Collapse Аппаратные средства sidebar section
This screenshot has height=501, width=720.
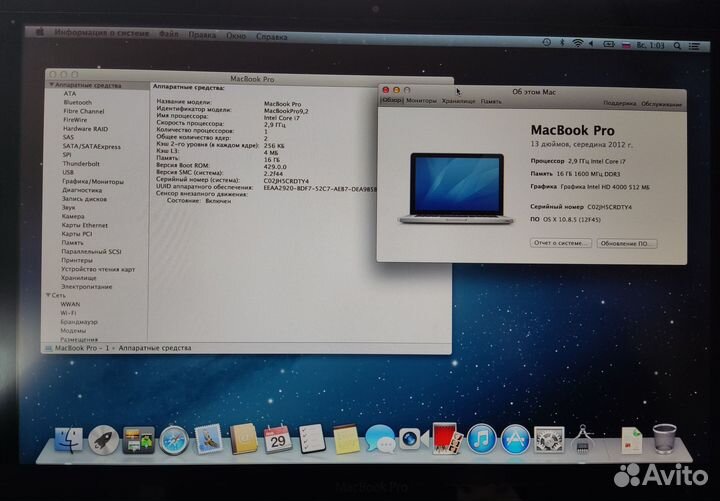click(x=52, y=85)
